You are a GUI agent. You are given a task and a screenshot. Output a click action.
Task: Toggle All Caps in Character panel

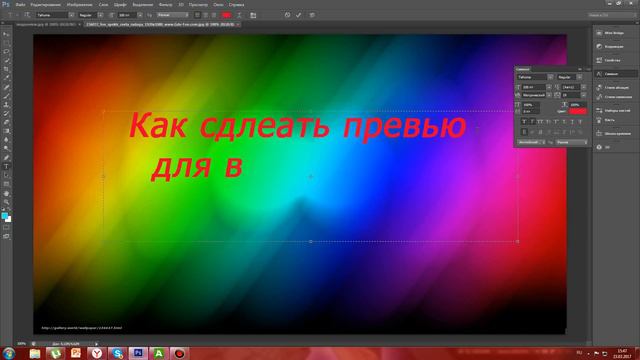pyautogui.click(x=540, y=122)
